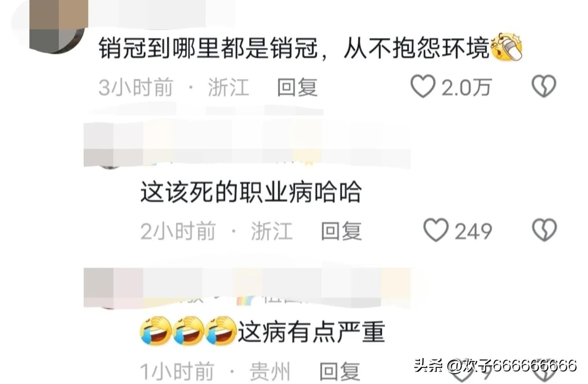Reply to the 这该死的职业病哈哈 comment
588x384 pixels.
pyautogui.click(x=341, y=231)
